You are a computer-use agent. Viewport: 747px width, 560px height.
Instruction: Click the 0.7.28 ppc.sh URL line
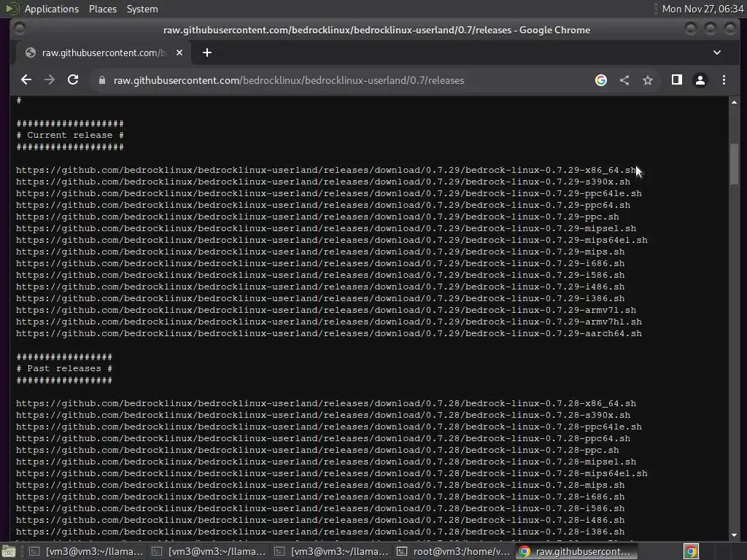317,450
